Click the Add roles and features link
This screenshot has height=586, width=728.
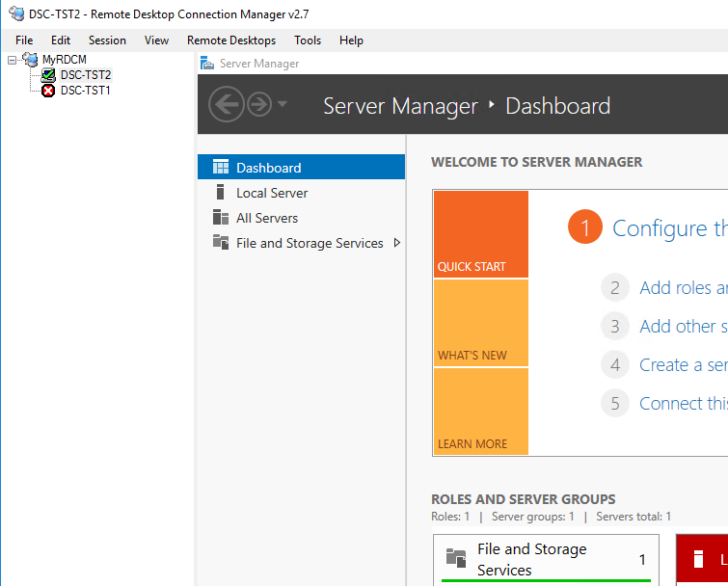683,287
